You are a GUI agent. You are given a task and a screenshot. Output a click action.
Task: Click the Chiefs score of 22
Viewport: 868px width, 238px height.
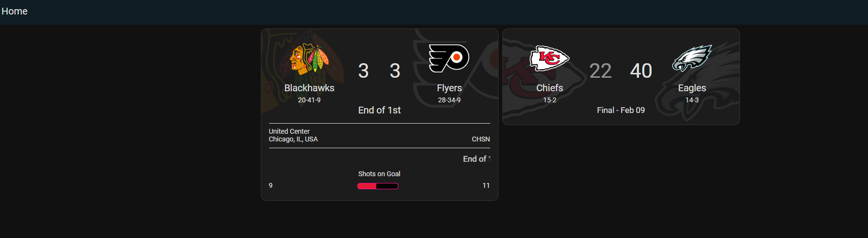[600, 71]
